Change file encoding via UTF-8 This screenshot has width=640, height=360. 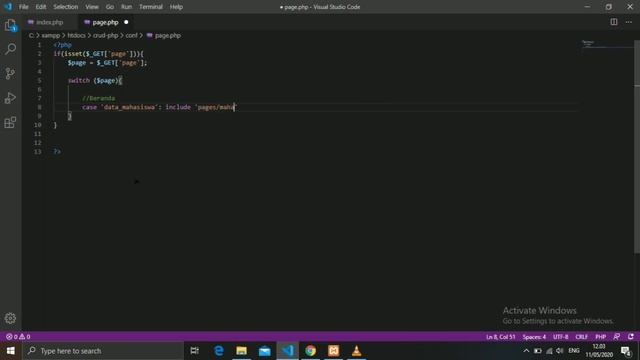click(x=560, y=337)
